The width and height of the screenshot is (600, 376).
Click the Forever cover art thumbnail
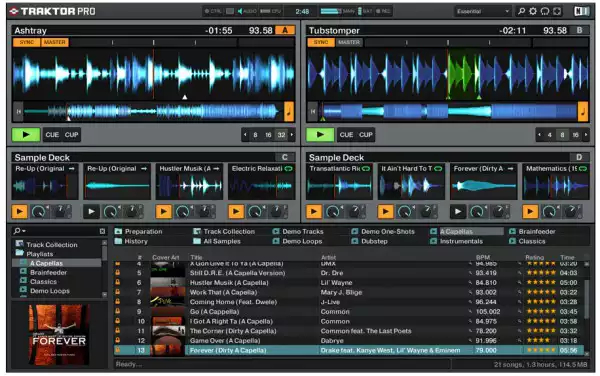[x=167, y=350]
